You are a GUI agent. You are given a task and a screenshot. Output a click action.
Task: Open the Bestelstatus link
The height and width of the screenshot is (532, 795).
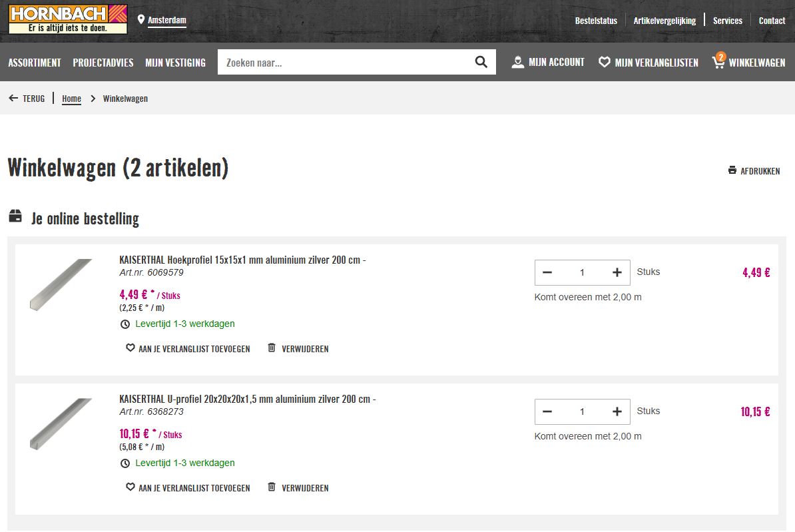point(596,21)
